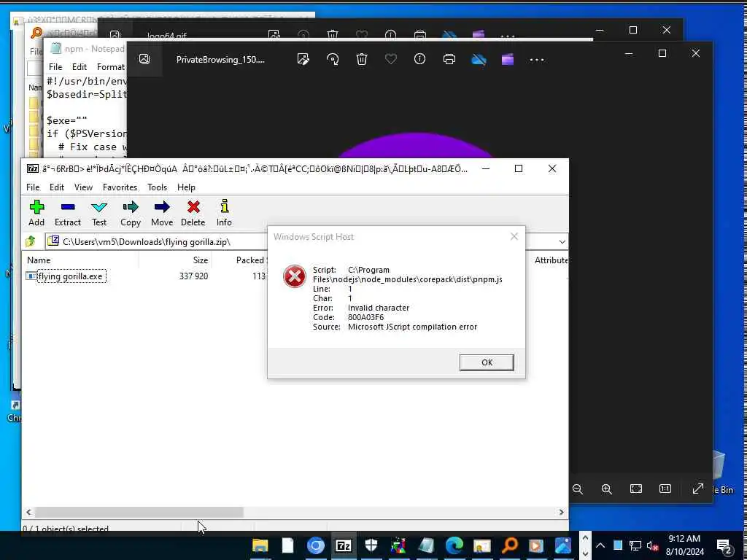Enter full screen in Photos viewer
The height and width of the screenshot is (560, 747).
pos(698,489)
